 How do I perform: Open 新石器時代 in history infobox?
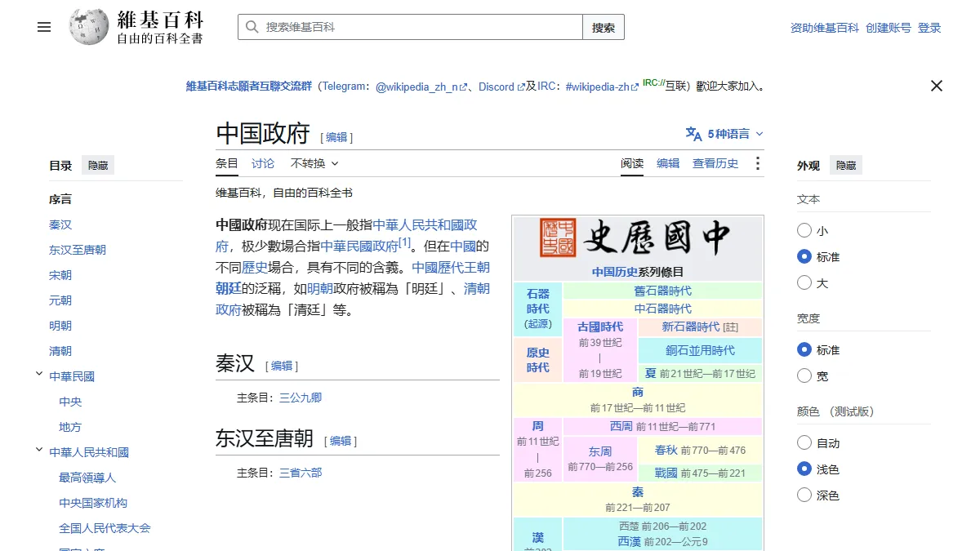(691, 327)
